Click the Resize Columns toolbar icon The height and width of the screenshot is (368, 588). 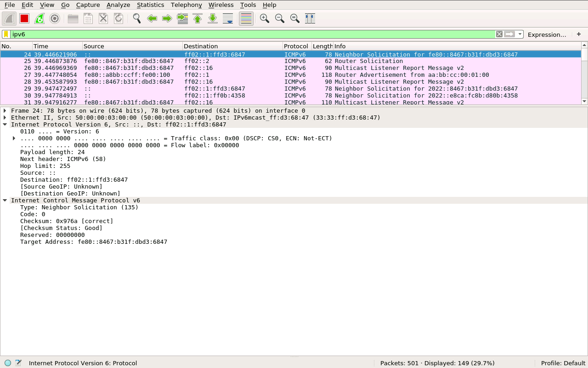[310, 18]
